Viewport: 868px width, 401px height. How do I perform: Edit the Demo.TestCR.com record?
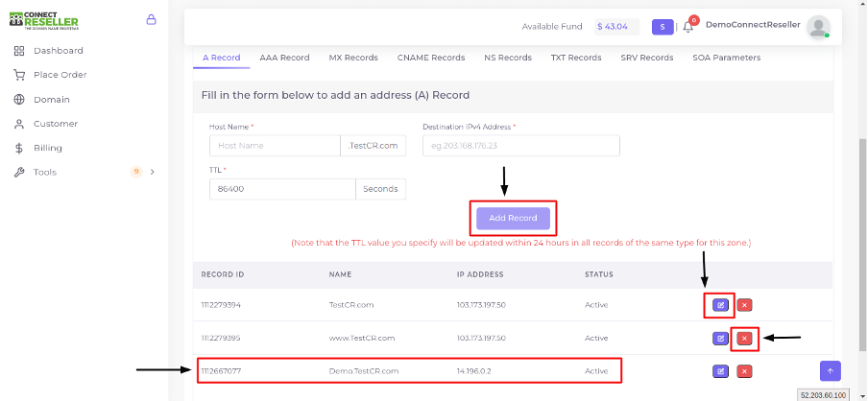click(720, 370)
